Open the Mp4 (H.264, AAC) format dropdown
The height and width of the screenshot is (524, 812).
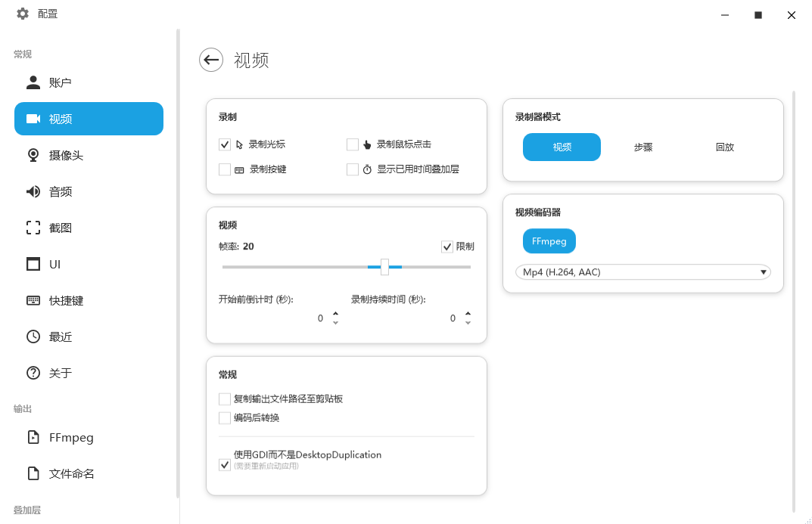pyautogui.click(x=642, y=271)
